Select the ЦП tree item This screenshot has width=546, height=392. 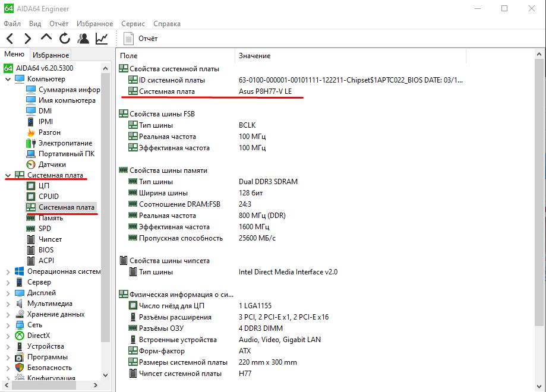[x=38, y=186]
